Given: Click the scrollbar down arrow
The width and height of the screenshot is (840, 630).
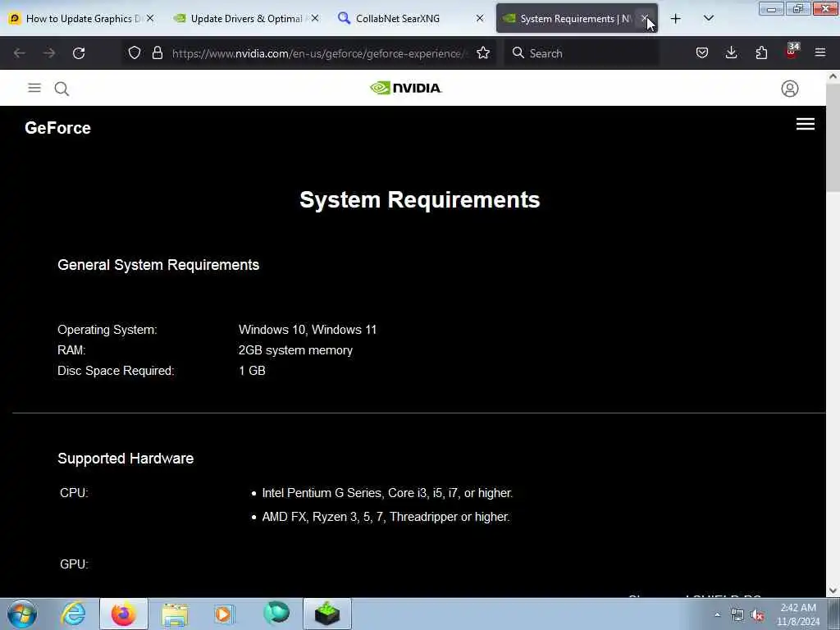Looking at the screenshot, I should click(x=833, y=591).
